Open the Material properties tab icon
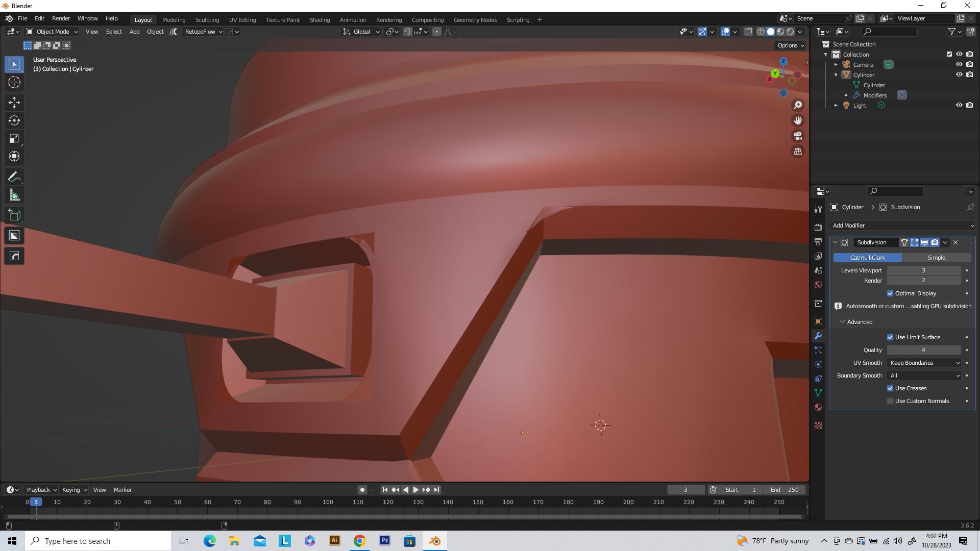980x551 pixels. (818, 407)
